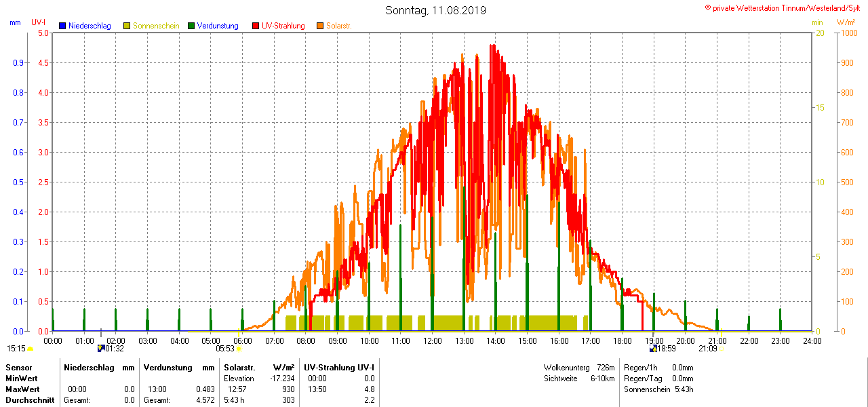Click the UV average value 2.2
Screen dimensions: 868x407
(369, 400)
